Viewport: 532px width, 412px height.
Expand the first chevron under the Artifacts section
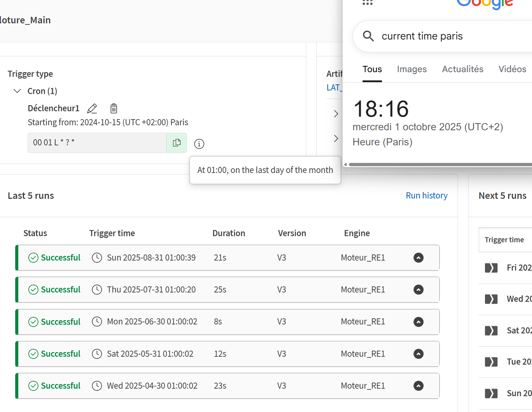pyautogui.click(x=335, y=113)
